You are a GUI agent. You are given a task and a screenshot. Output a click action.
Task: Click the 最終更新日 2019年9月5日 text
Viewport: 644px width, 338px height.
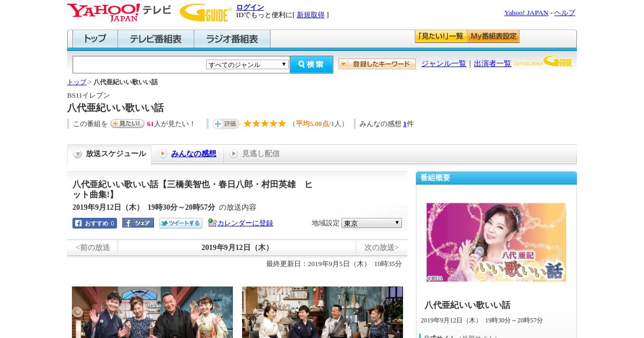pos(334,264)
